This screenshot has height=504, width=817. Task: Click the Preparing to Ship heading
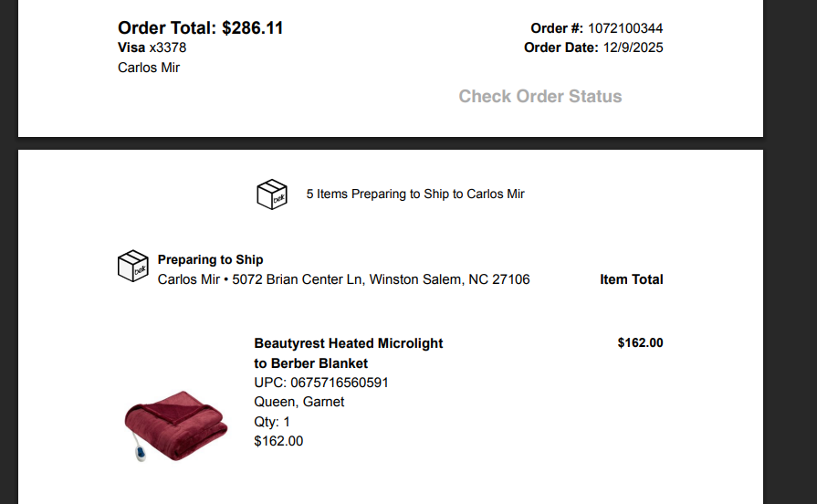click(x=210, y=259)
